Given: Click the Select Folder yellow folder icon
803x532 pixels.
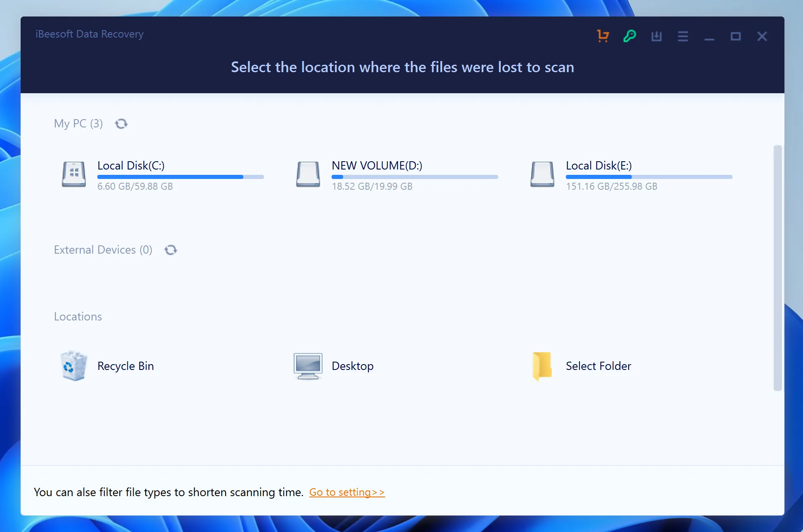Looking at the screenshot, I should (542, 366).
